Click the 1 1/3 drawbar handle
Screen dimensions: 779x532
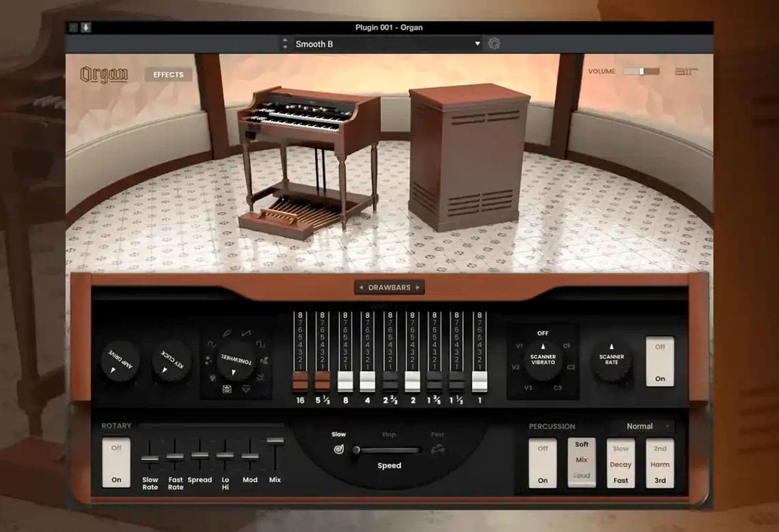[457, 381]
